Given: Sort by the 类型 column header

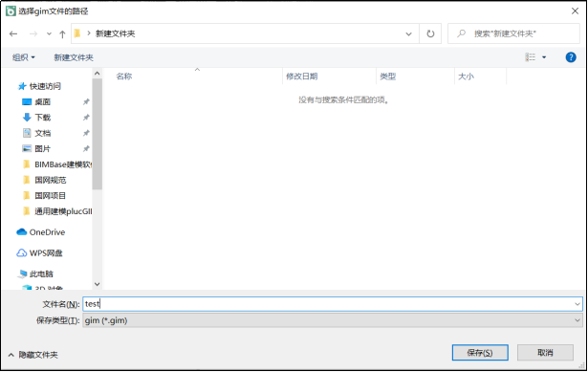Looking at the screenshot, I should click(388, 77).
